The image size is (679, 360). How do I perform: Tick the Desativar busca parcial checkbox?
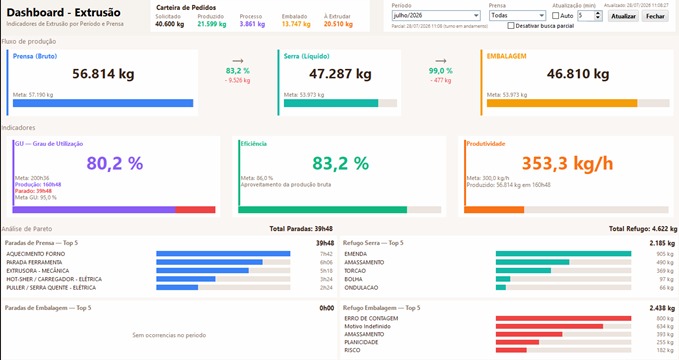click(511, 26)
